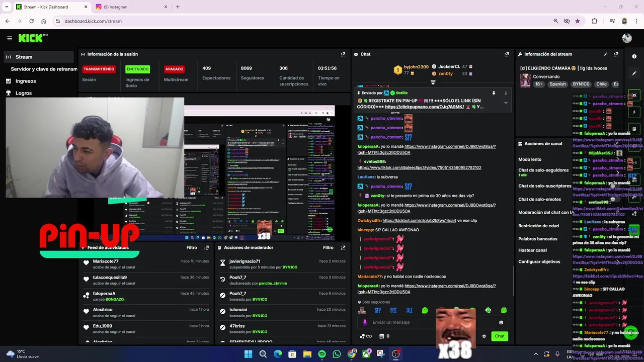Click the Chrome extensions puzzle icon
The image size is (644, 362).
pyautogui.click(x=594, y=21)
